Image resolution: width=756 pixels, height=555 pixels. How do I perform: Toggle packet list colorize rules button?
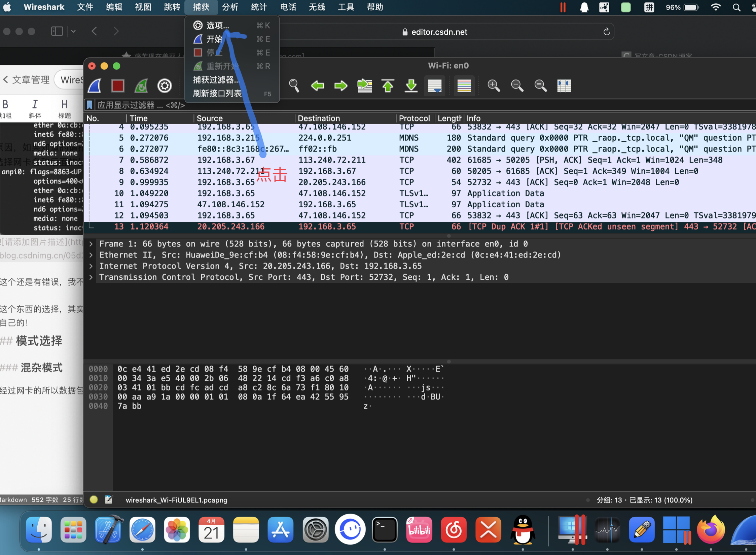tap(464, 85)
